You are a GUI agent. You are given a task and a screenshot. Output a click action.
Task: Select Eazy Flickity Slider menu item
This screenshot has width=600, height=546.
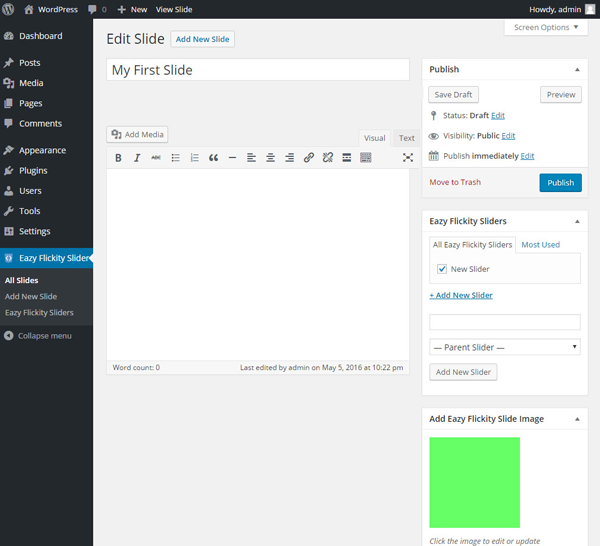[x=46, y=258]
